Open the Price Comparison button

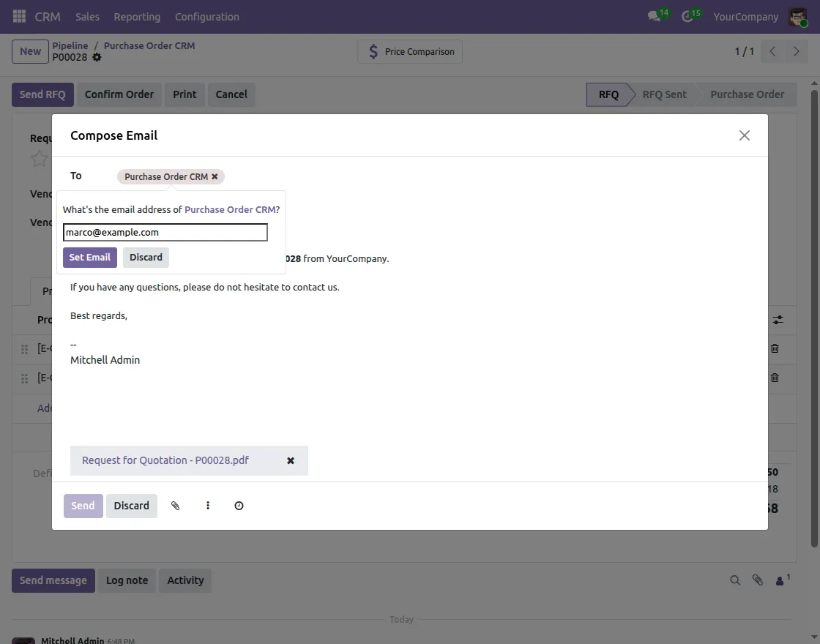pyautogui.click(x=409, y=51)
